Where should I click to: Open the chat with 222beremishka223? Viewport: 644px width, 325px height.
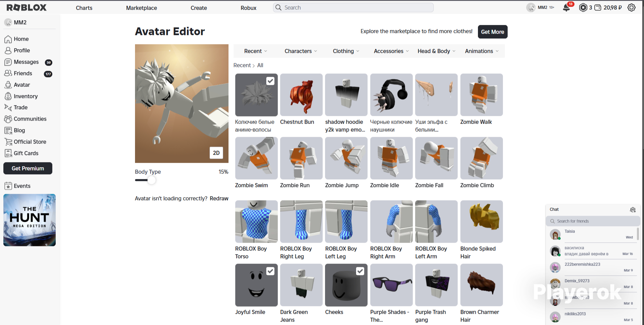pos(593,267)
